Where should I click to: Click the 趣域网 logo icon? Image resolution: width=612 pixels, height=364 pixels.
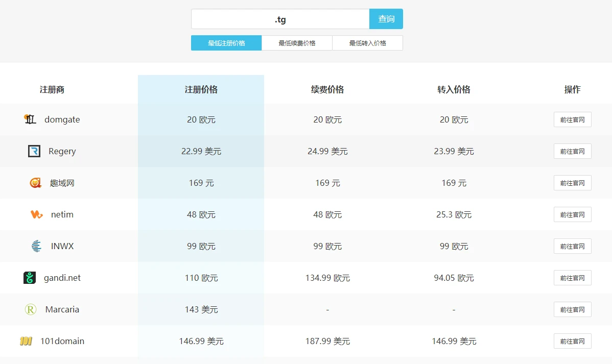pyautogui.click(x=35, y=183)
